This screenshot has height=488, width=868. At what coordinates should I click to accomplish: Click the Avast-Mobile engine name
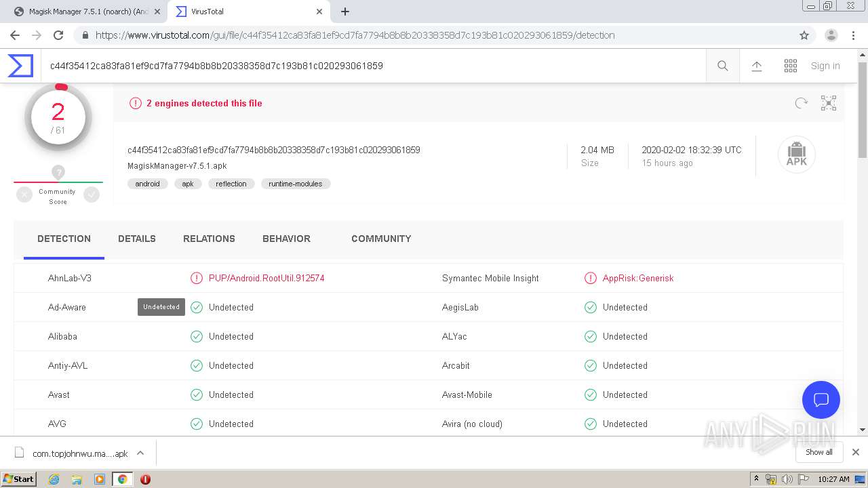coord(467,394)
